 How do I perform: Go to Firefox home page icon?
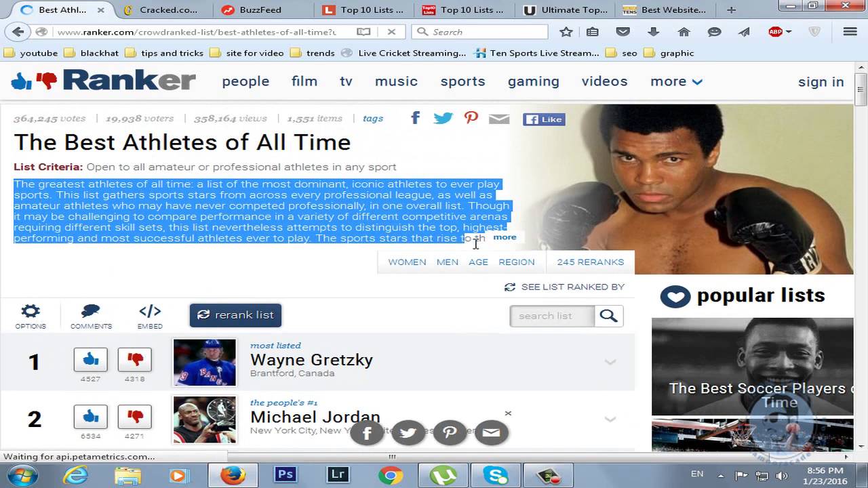(x=684, y=32)
